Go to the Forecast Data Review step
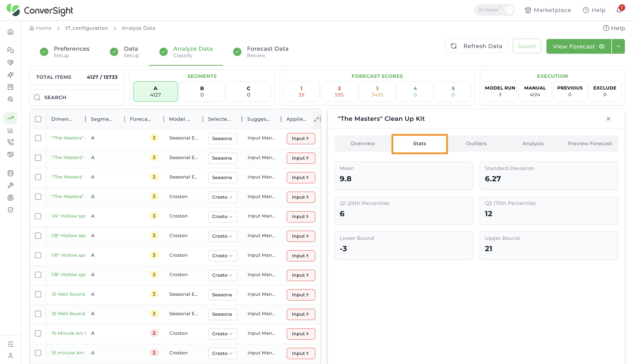Viewport: 633px width, 364px height. [x=261, y=51]
